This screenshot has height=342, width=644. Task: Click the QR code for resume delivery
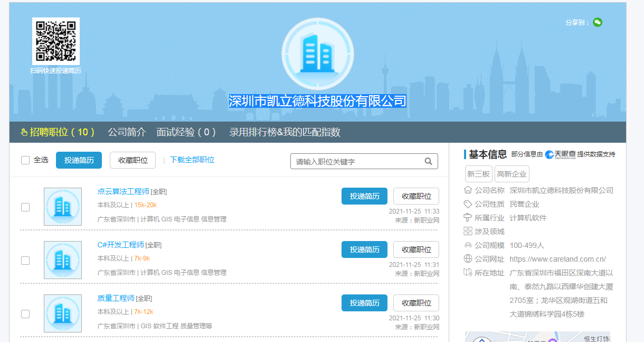click(x=56, y=41)
